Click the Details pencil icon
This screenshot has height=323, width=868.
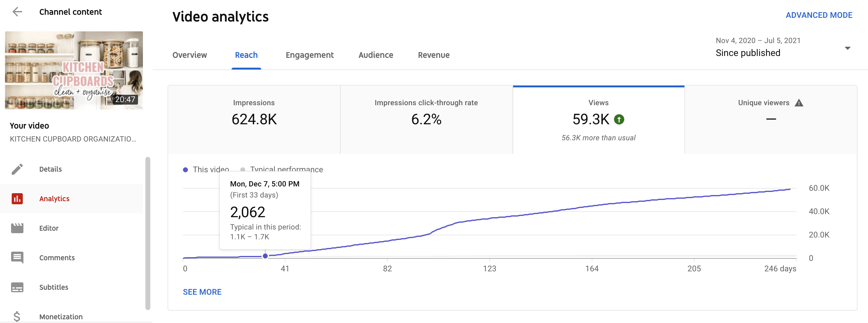pos(17,169)
